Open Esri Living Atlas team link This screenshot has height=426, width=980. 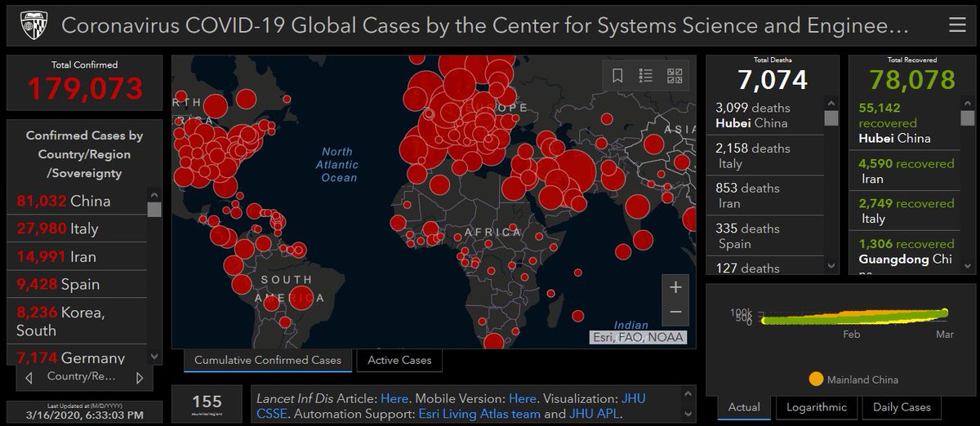coord(479,414)
